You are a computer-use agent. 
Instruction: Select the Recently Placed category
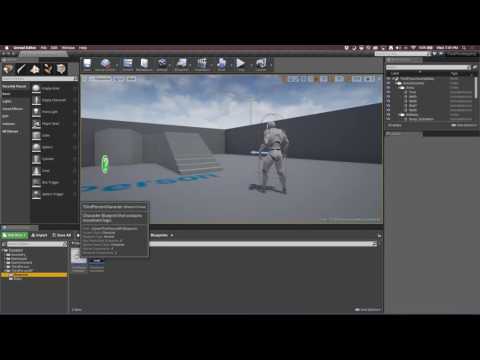pos(15,86)
